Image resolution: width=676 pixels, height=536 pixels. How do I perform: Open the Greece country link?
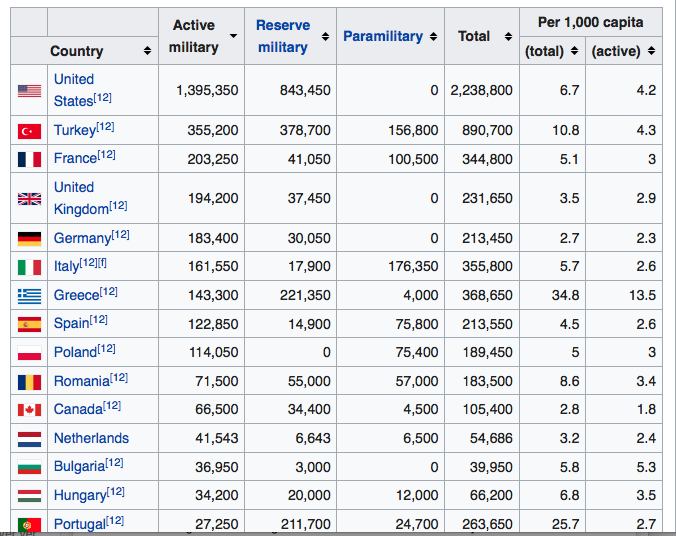[76, 295]
